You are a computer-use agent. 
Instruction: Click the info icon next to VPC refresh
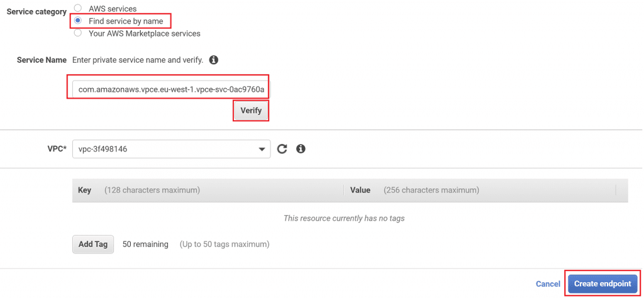point(301,149)
